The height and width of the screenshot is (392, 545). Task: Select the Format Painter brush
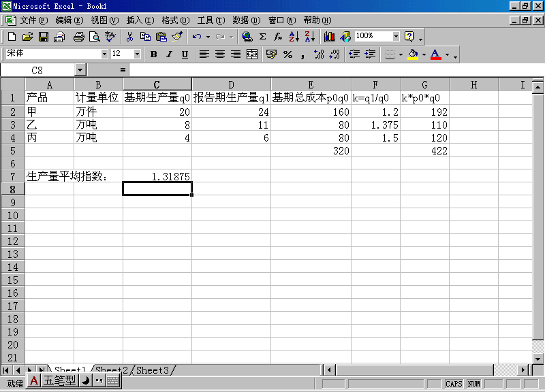177,36
